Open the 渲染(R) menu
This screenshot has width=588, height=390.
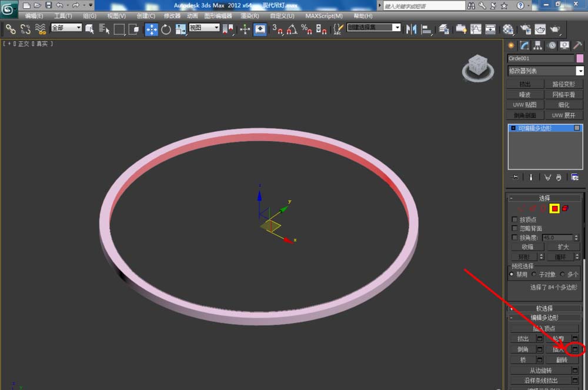coord(250,16)
